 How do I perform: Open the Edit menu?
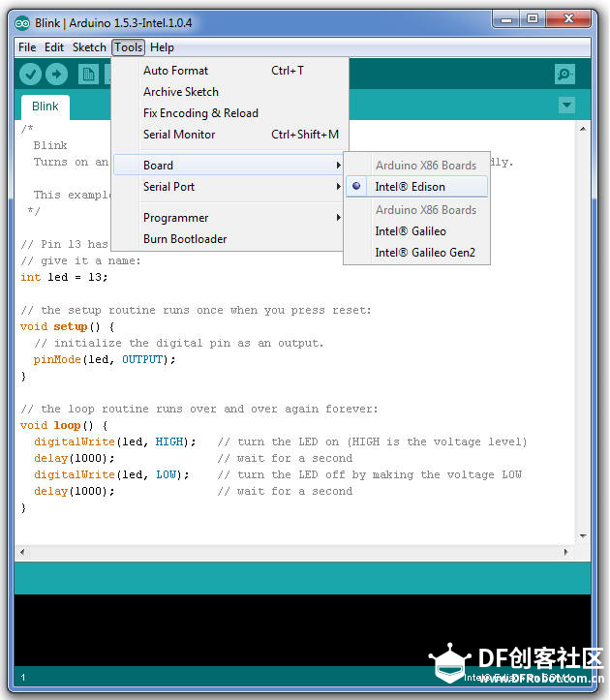tap(54, 47)
